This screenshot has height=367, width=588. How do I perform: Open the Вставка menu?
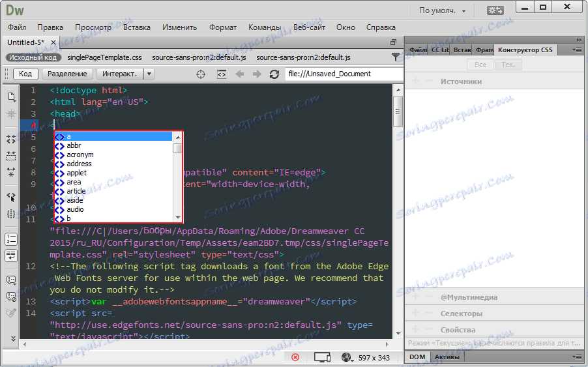(137, 27)
